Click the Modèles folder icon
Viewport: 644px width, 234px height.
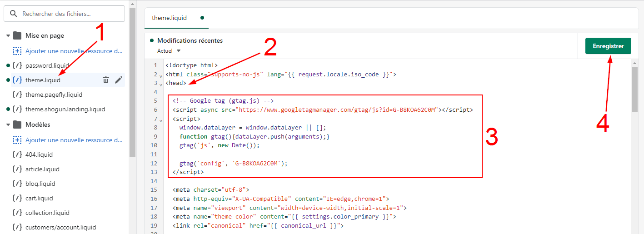pos(17,124)
